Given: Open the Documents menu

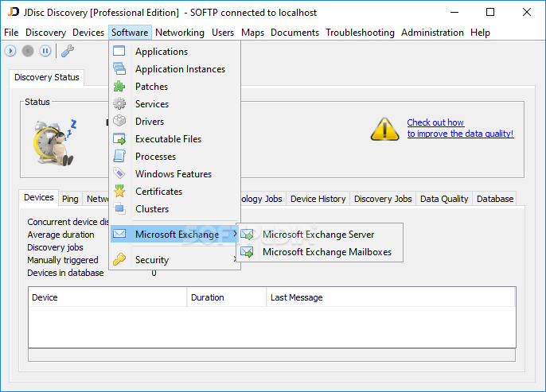Looking at the screenshot, I should click(294, 33).
